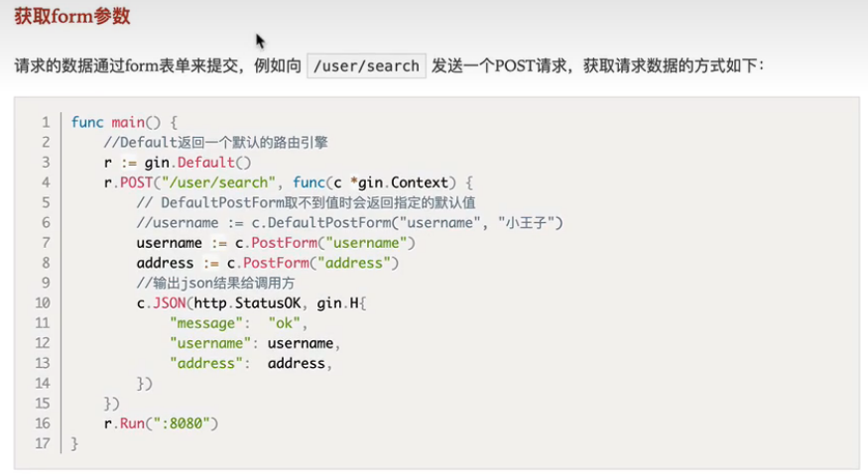The width and height of the screenshot is (868, 475).
Task: Click the r.Run(":8080") statement
Action: click(x=161, y=423)
